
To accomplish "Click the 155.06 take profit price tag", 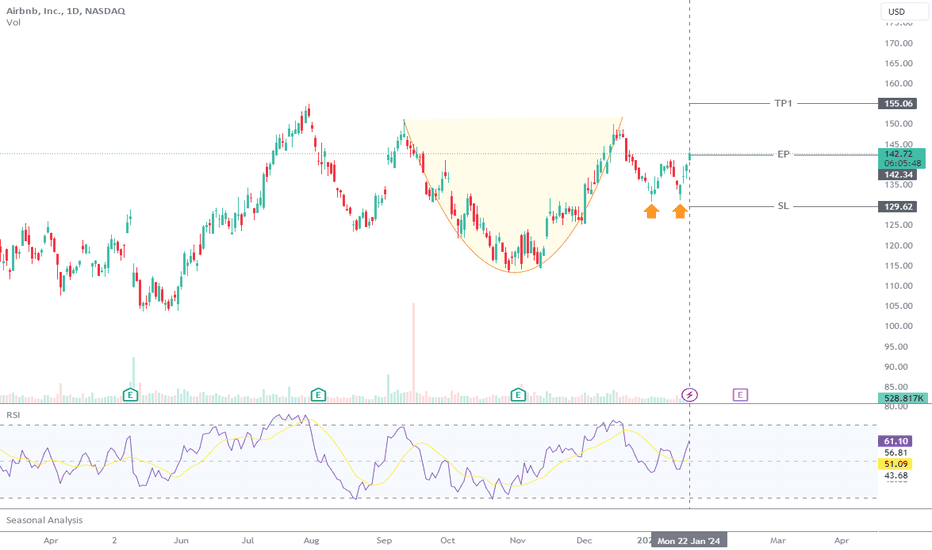I will pyautogui.click(x=898, y=103).
